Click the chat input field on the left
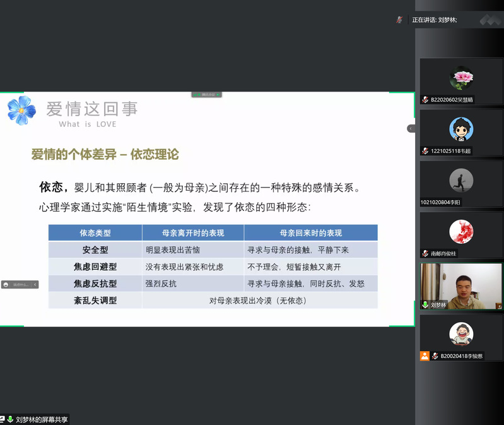The width and height of the screenshot is (504, 425). point(21,285)
